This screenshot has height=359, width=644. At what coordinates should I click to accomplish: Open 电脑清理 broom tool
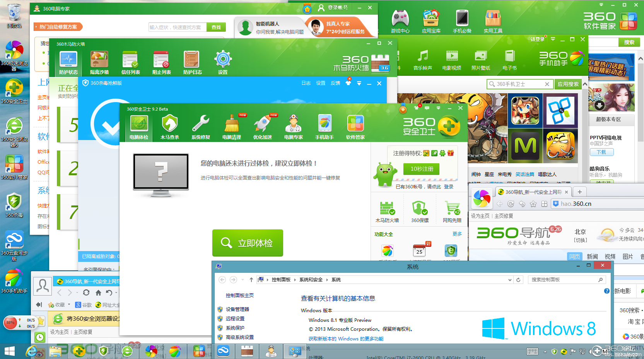(x=232, y=127)
